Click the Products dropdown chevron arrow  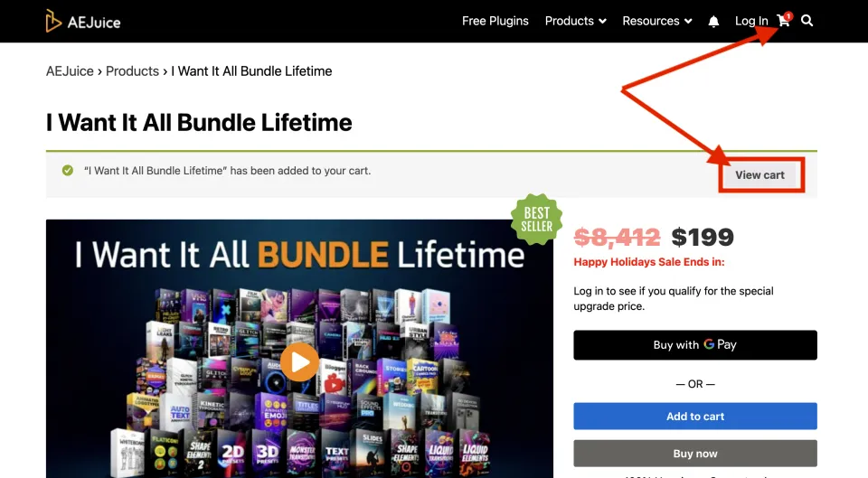point(602,22)
